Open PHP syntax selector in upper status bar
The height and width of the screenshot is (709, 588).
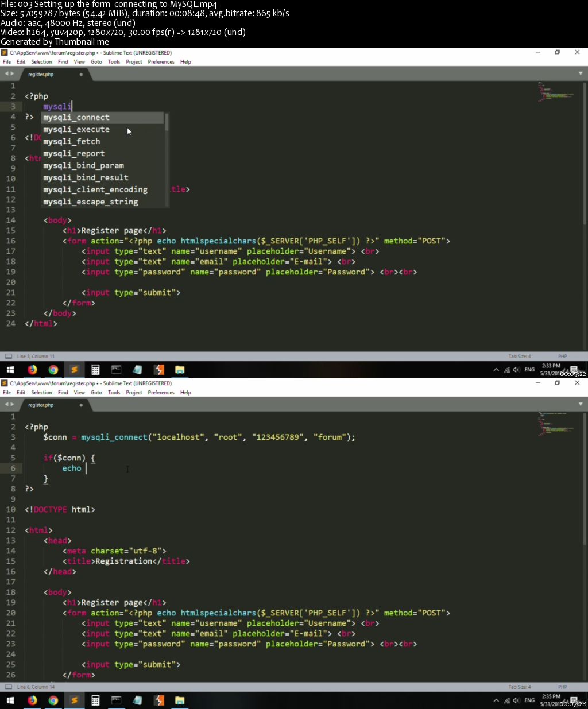click(563, 357)
